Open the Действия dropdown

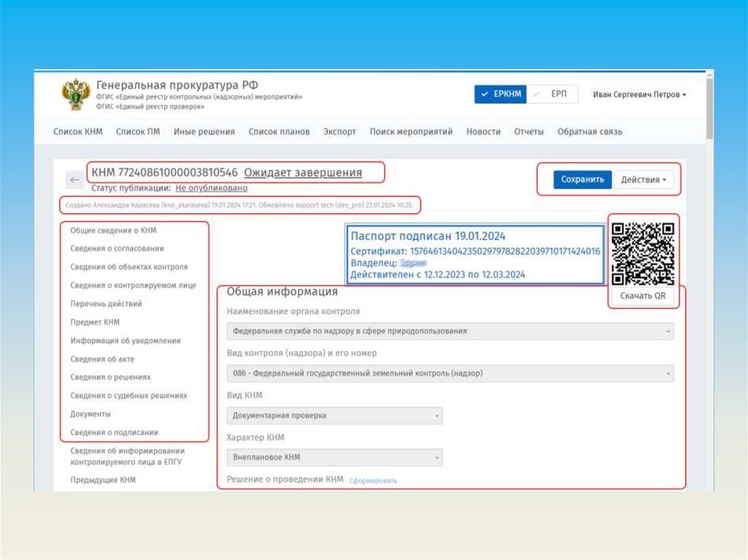[x=643, y=180]
